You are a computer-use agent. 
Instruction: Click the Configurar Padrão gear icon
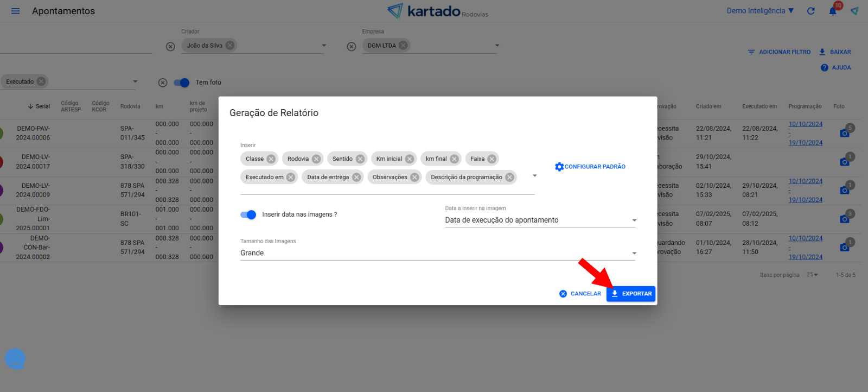tap(559, 167)
